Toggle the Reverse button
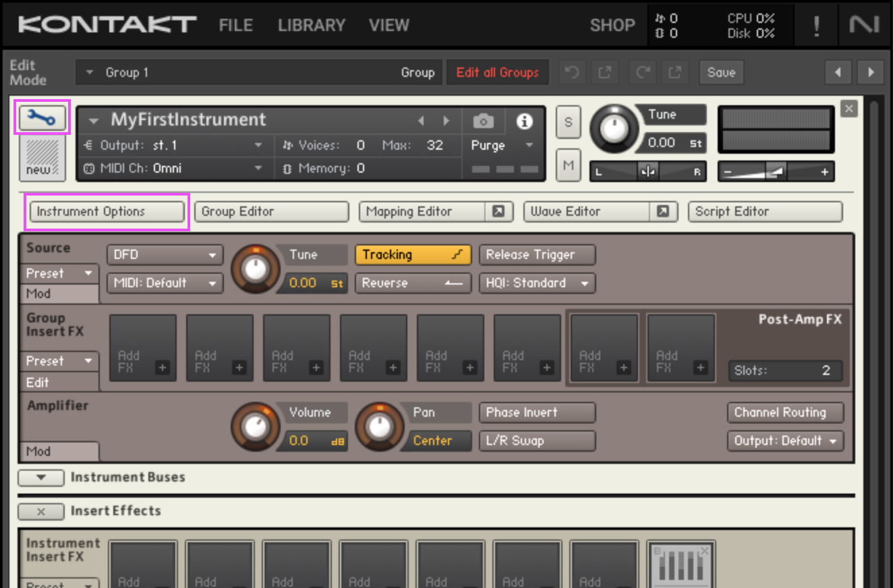Image resolution: width=893 pixels, height=588 pixels. click(413, 283)
